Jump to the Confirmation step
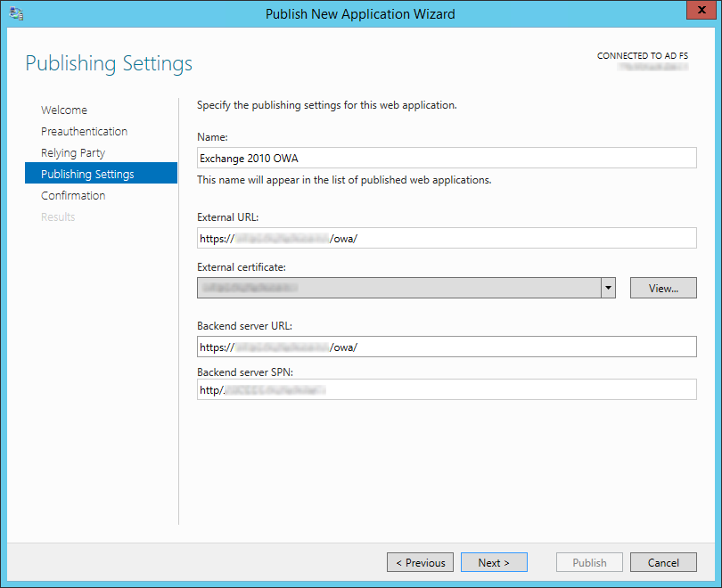The image size is (722, 588). coord(73,196)
